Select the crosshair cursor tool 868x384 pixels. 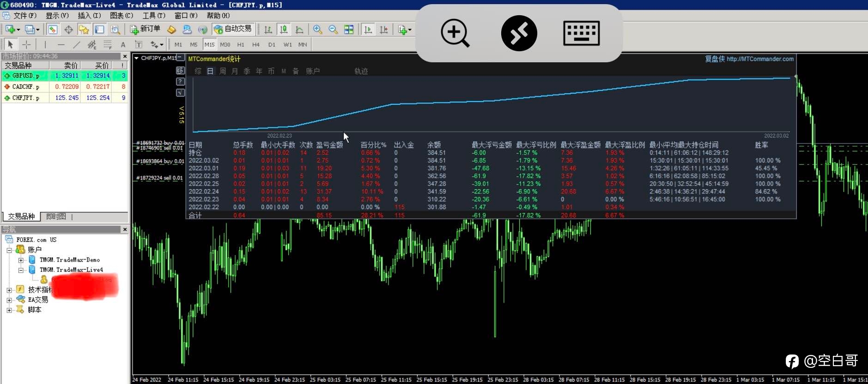26,44
